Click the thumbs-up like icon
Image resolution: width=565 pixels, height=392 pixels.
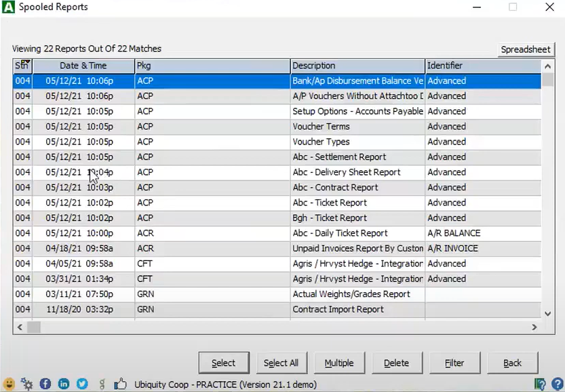(120, 383)
